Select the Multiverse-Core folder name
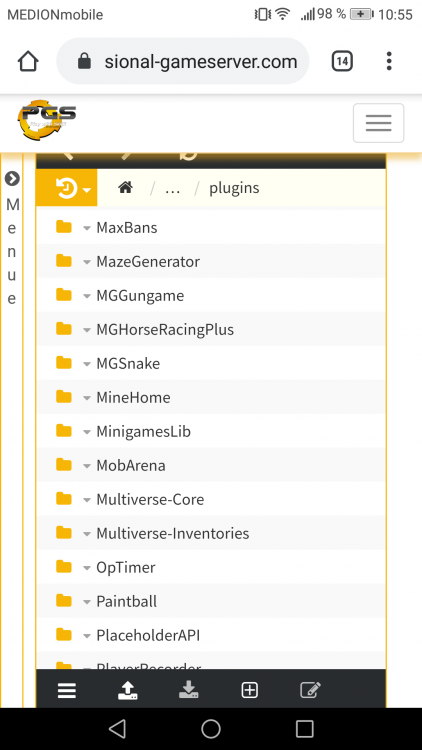 coord(150,499)
